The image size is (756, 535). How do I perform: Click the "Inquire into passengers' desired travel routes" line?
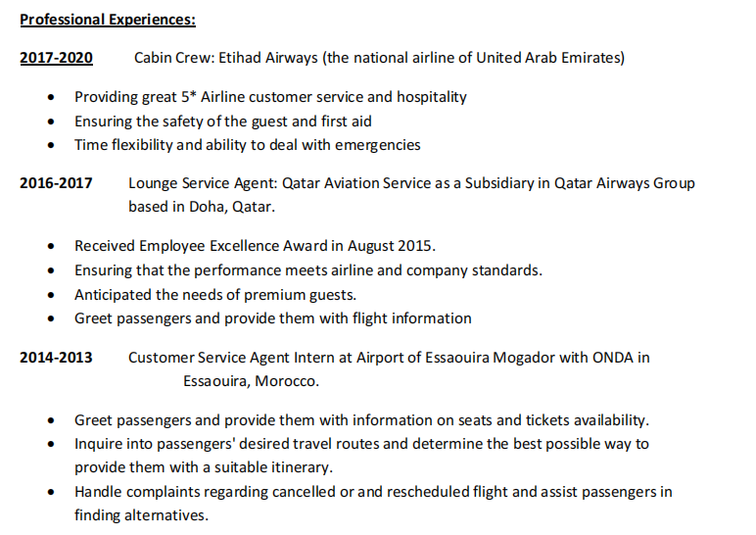361,444
